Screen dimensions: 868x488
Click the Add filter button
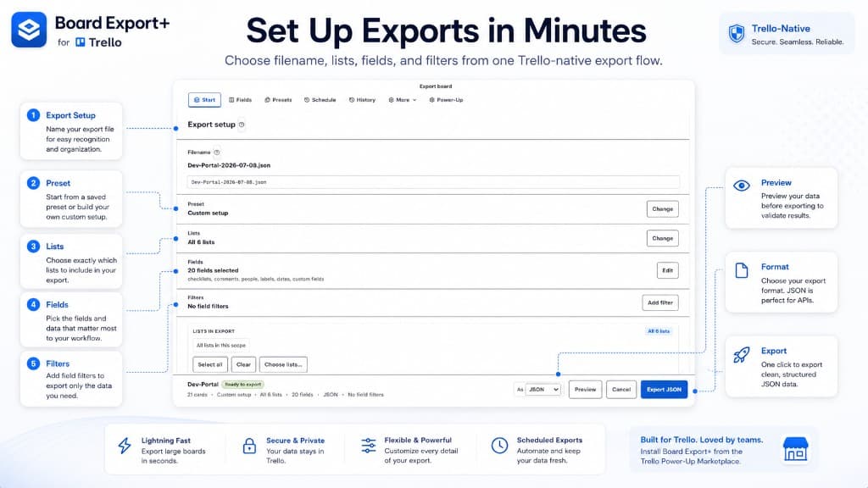pyautogui.click(x=660, y=302)
